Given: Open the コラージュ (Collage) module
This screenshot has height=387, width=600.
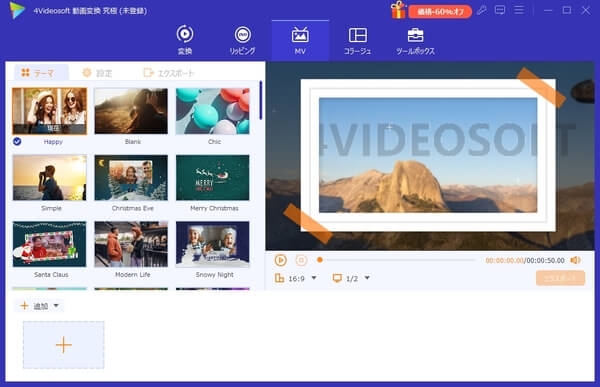Looking at the screenshot, I should [357, 41].
